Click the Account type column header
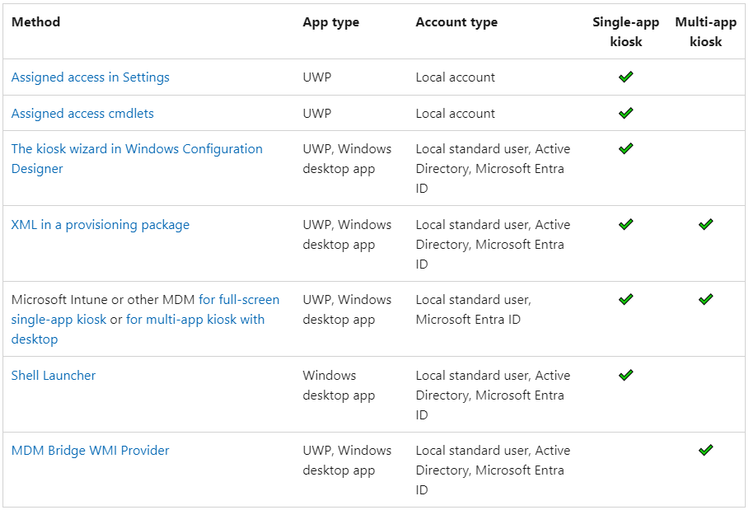The width and height of the screenshot is (750, 510). point(456,22)
